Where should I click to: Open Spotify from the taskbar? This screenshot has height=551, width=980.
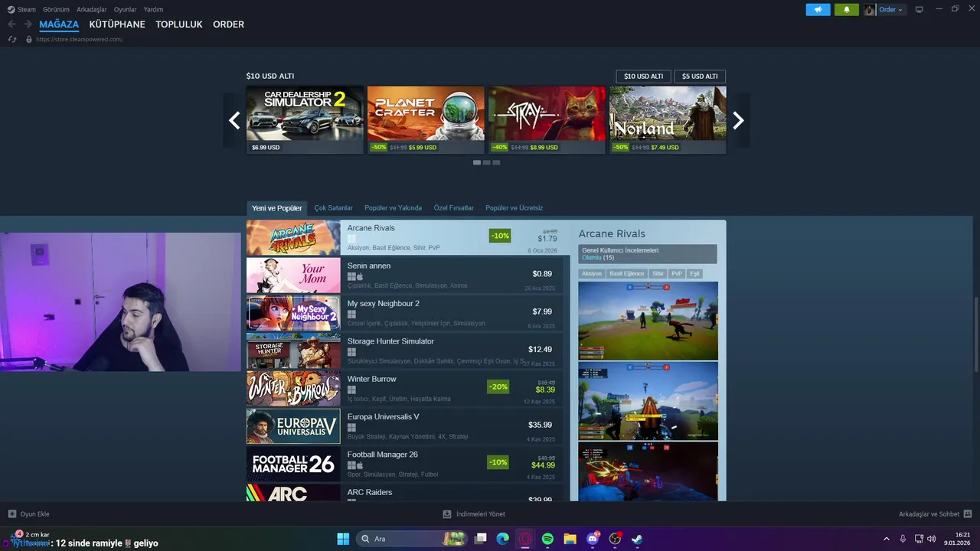(547, 539)
